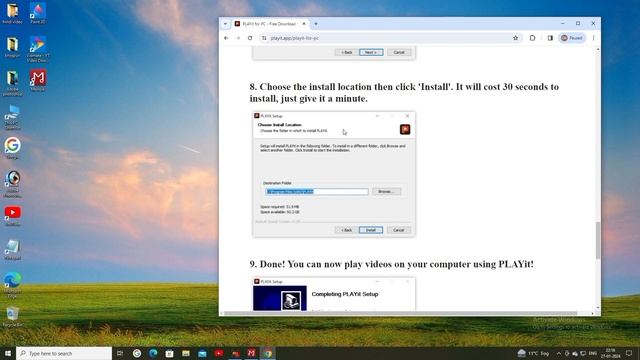Image resolution: width=640 pixels, height=360 pixels.
Task: Open a new Chrome tab
Action: tap(316, 24)
